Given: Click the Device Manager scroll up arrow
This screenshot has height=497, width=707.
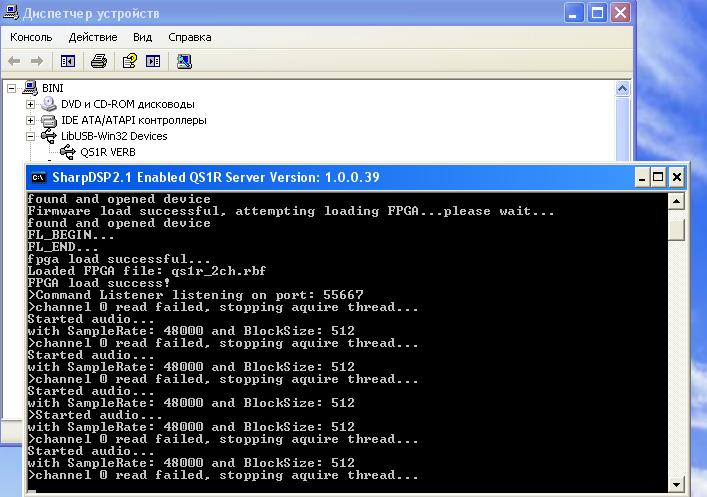Looking at the screenshot, I should [x=622, y=88].
